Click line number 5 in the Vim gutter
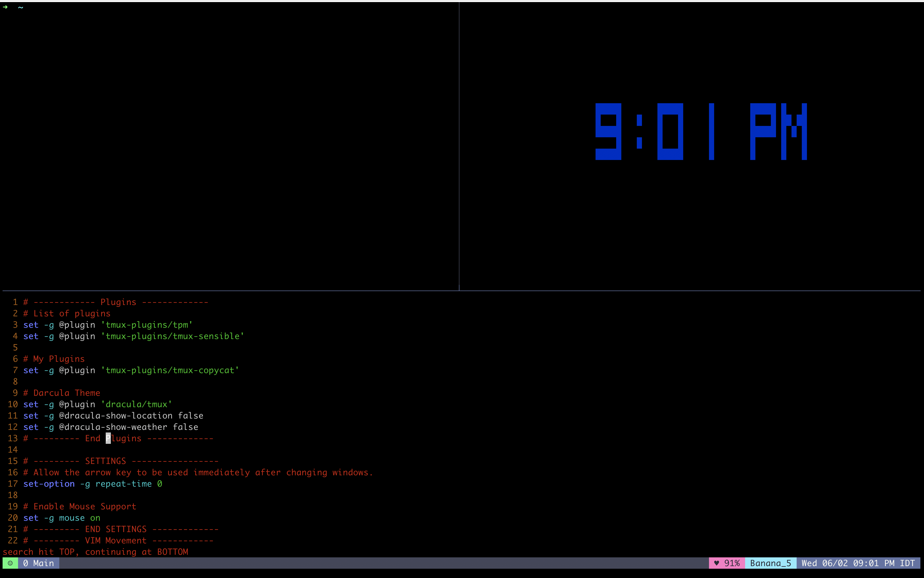 [15, 348]
